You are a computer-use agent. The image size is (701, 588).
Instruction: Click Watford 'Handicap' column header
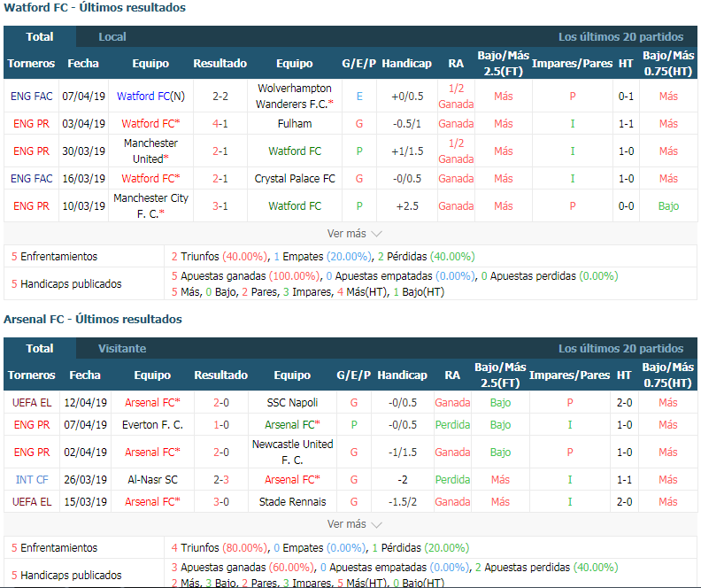(407, 64)
